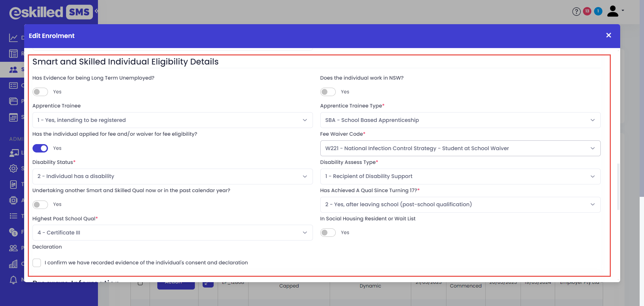The height and width of the screenshot is (306, 644).
Task: Click the students people icon in sidebar
Action: click(x=13, y=70)
